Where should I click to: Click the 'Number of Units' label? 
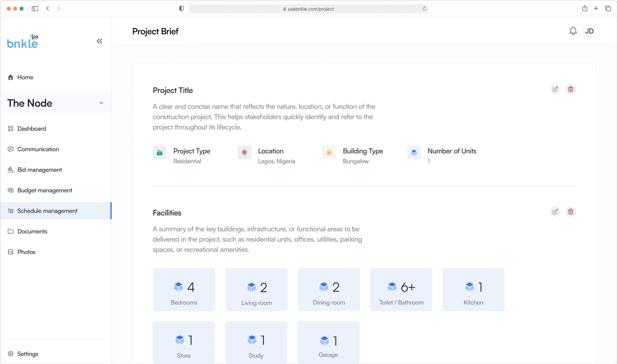(452, 151)
